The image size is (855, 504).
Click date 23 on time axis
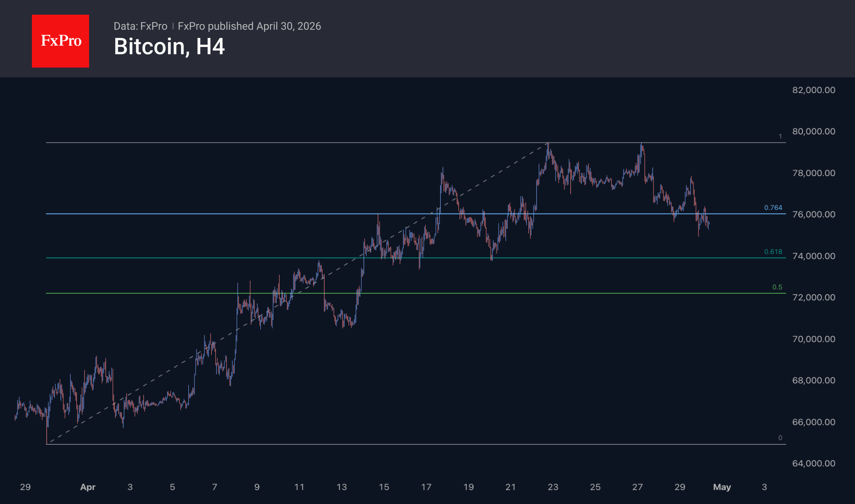point(553,487)
